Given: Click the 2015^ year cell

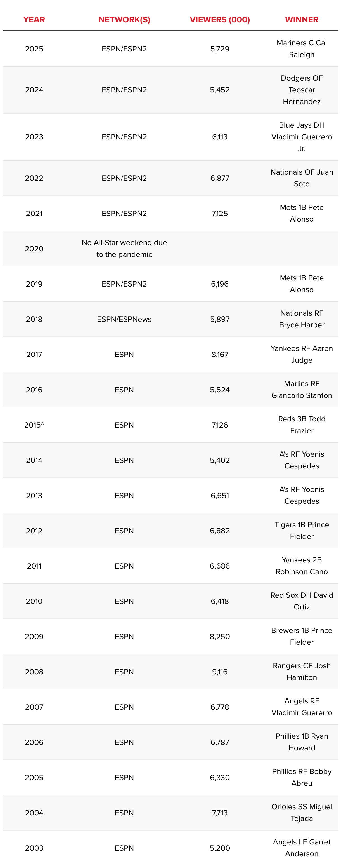Looking at the screenshot, I should pos(34,425).
